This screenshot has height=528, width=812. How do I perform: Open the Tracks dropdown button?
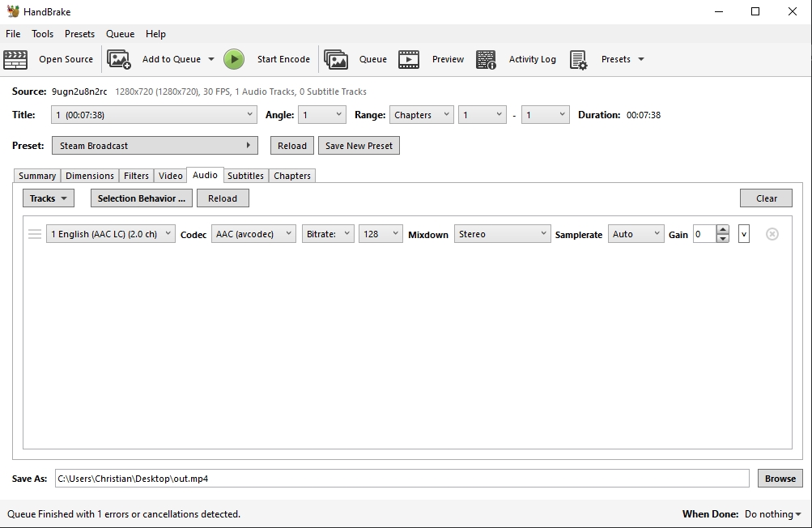[49, 198]
